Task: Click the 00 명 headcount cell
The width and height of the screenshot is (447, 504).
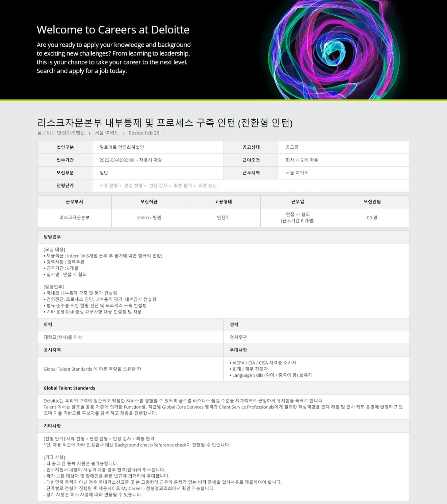Action: [372, 218]
